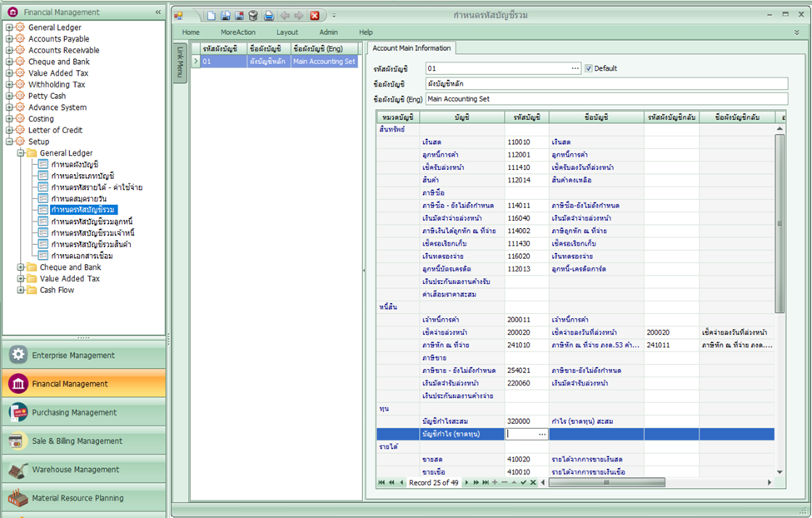This screenshot has height=518, width=812.
Task: Open the Financial Management module icon
Action: coord(18,384)
